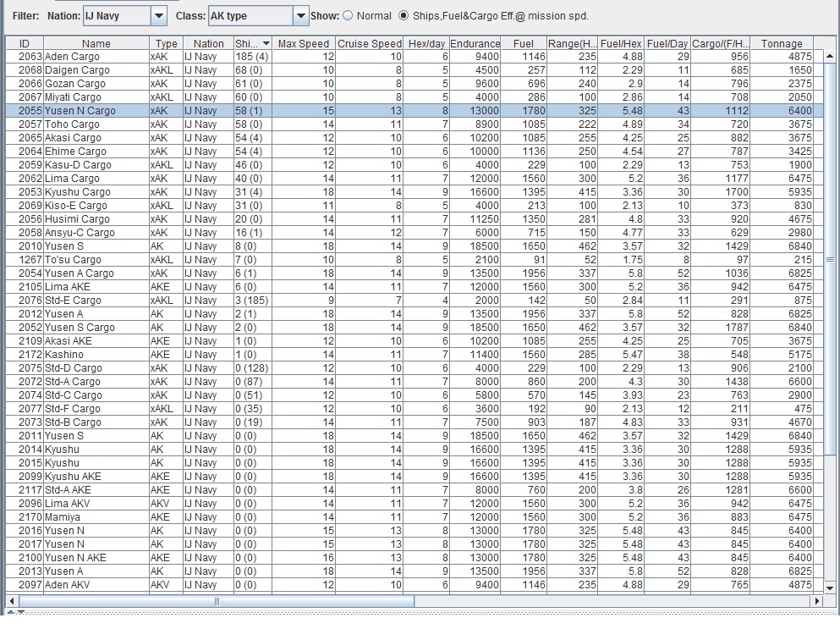Click the vertical scrollbar's down arrow

click(830, 588)
